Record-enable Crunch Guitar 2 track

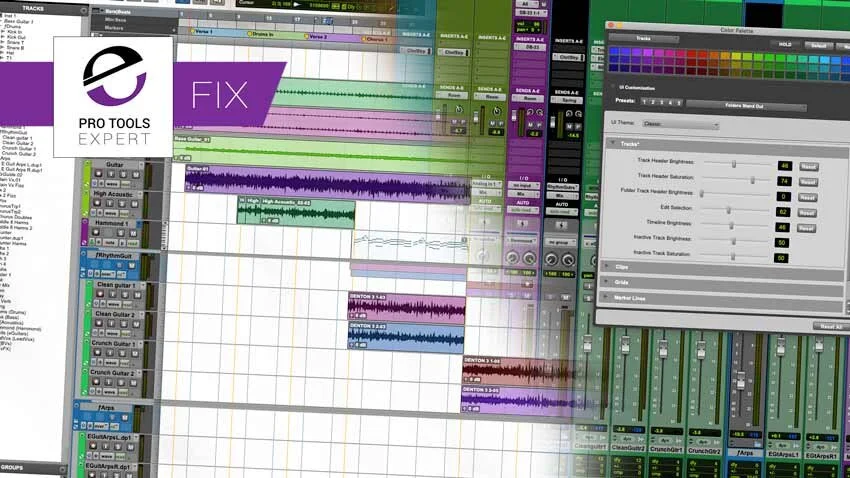pos(96,382)
